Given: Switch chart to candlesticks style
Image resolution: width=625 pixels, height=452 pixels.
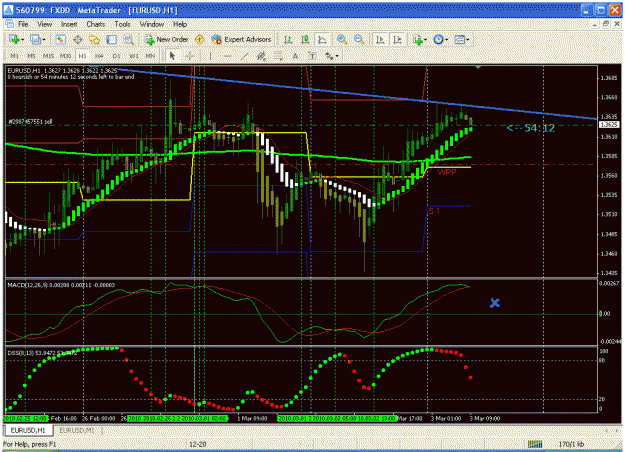Looking at the screenshot, I should pos(305,39).
